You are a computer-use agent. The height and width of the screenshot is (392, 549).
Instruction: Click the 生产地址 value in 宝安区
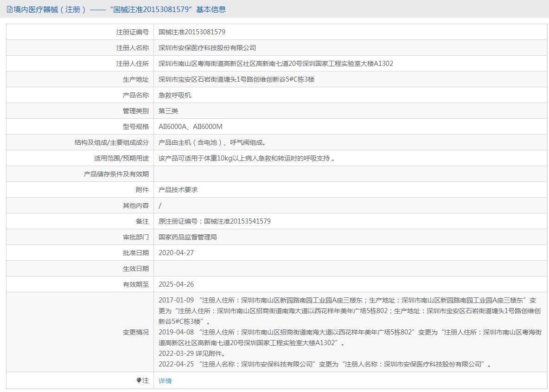pos(236,79)
